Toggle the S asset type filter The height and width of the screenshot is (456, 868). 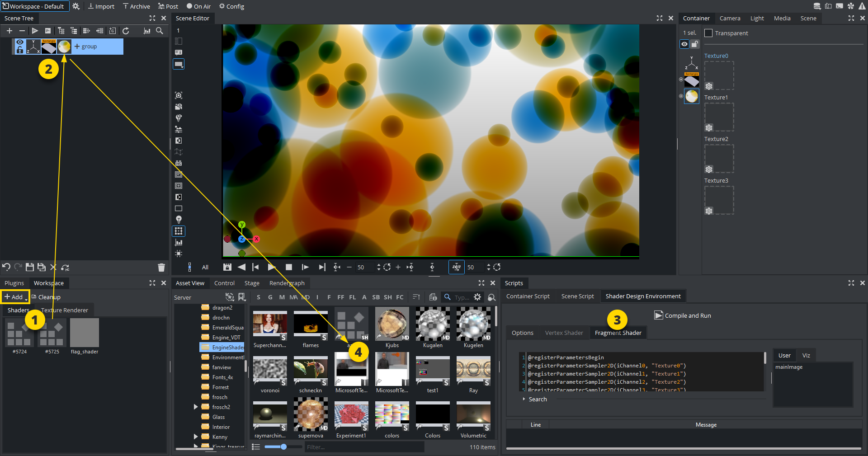(259, 297)
